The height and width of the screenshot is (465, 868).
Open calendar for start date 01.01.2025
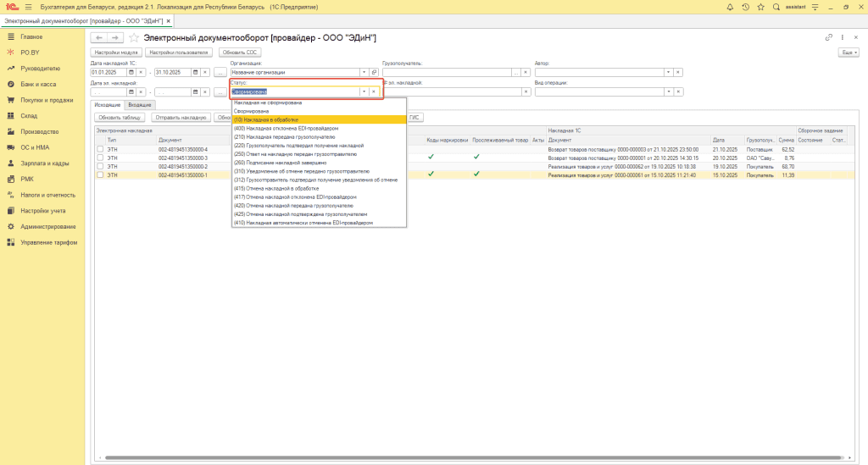click(x=131, y=72)
